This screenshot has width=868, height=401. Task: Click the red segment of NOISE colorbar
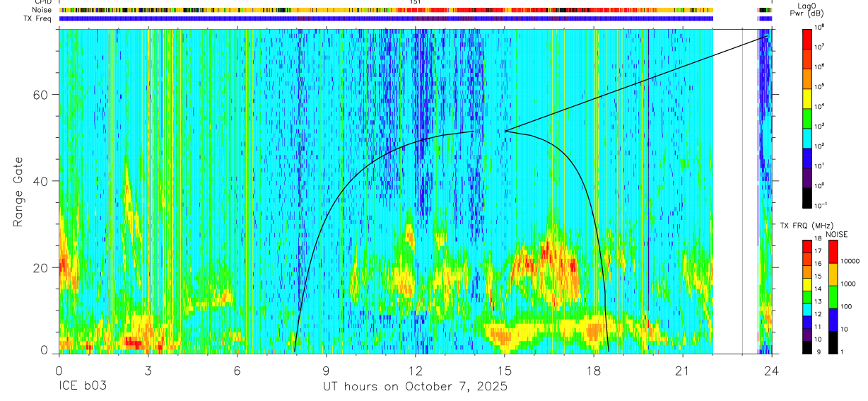point(833,252)
